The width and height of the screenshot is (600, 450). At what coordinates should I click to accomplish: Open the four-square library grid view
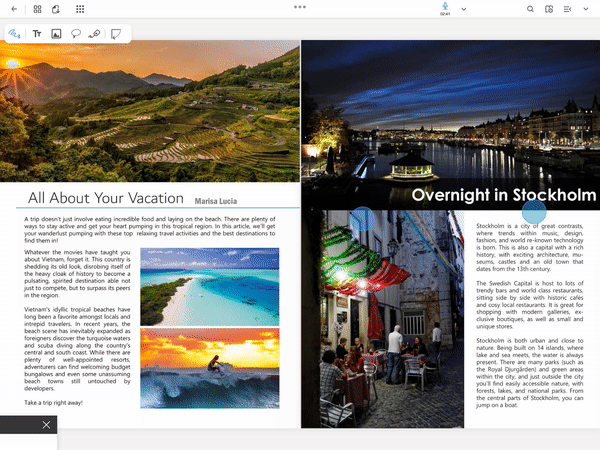(x=38, y=9)
